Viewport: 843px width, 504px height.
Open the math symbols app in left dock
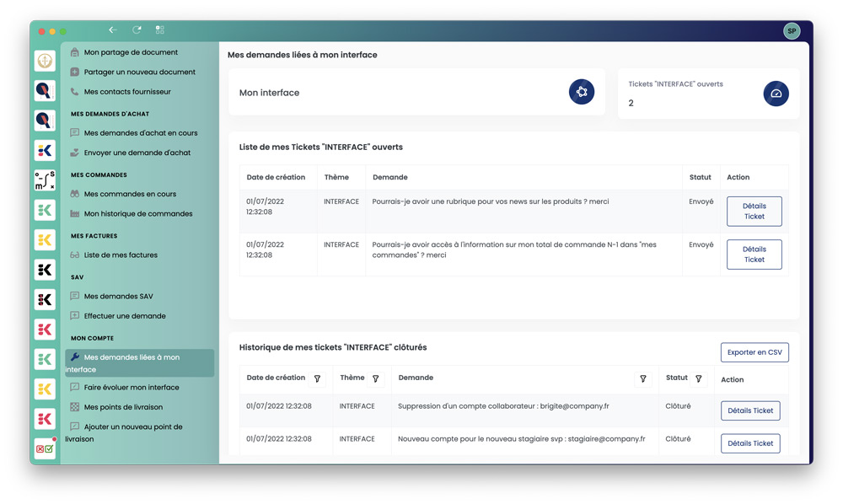[45, 180]
